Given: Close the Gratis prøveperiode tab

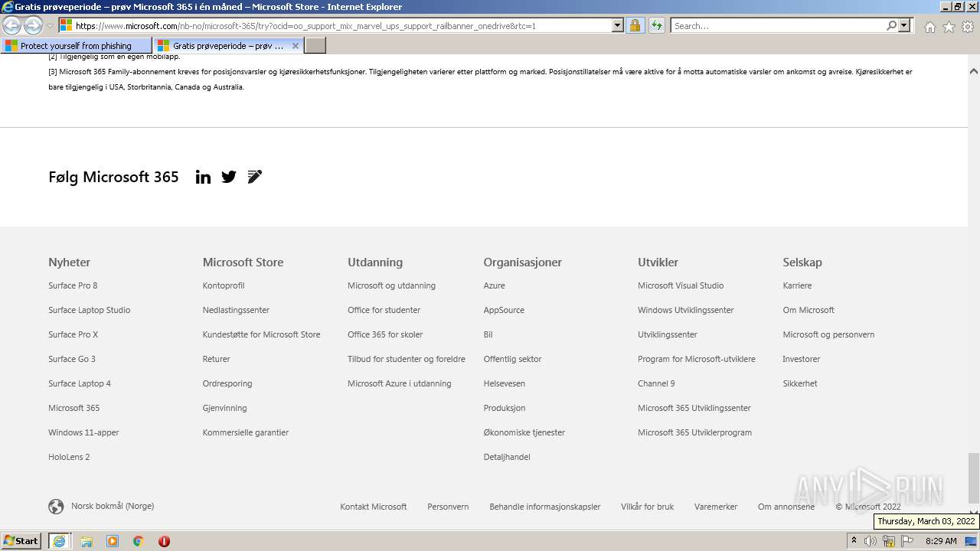Looking at the screenshot, I should 296,46.
